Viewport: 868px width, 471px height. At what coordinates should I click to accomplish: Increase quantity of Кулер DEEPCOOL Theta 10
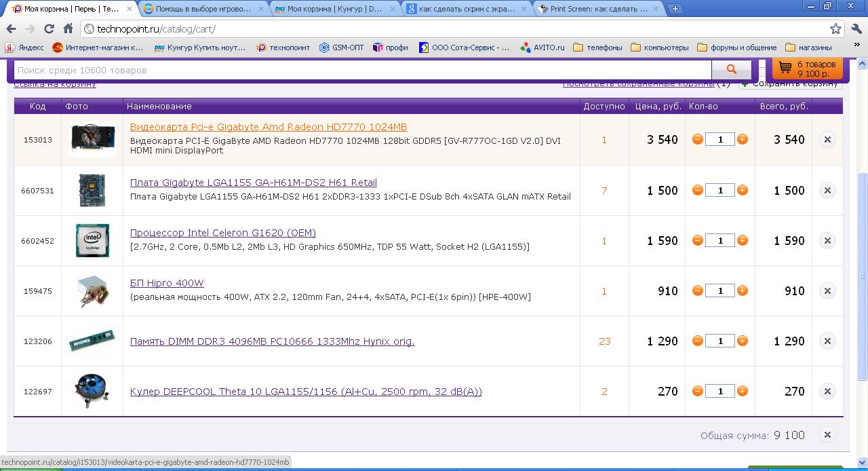(743, 391)
